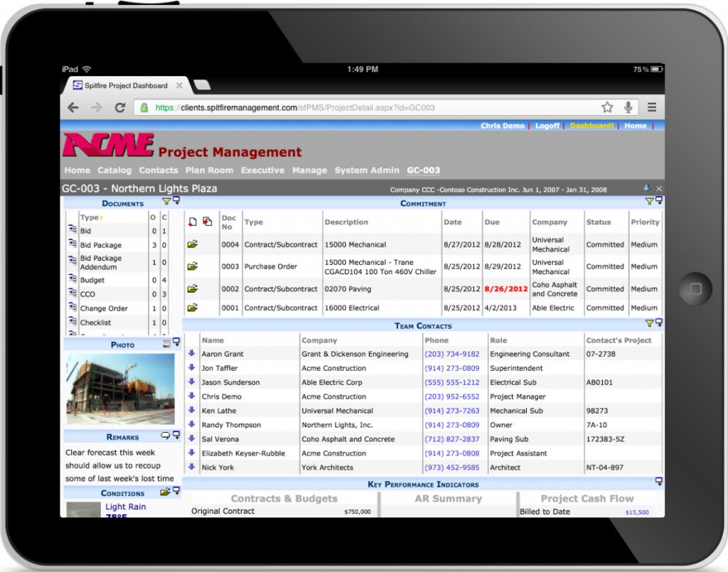The height and width of the screenshot is (572, 728).
Task: Click the filter icon in Documents panel
Action: tap(166, 201)
